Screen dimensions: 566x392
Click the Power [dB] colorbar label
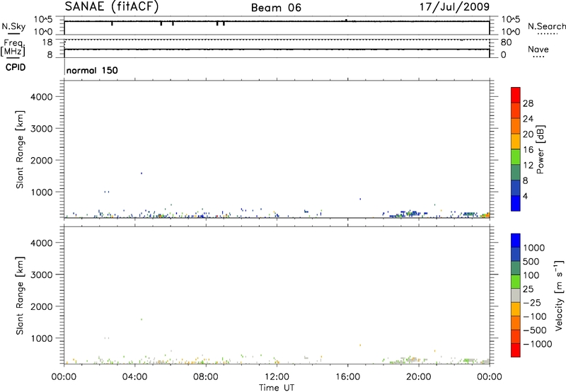541,149
